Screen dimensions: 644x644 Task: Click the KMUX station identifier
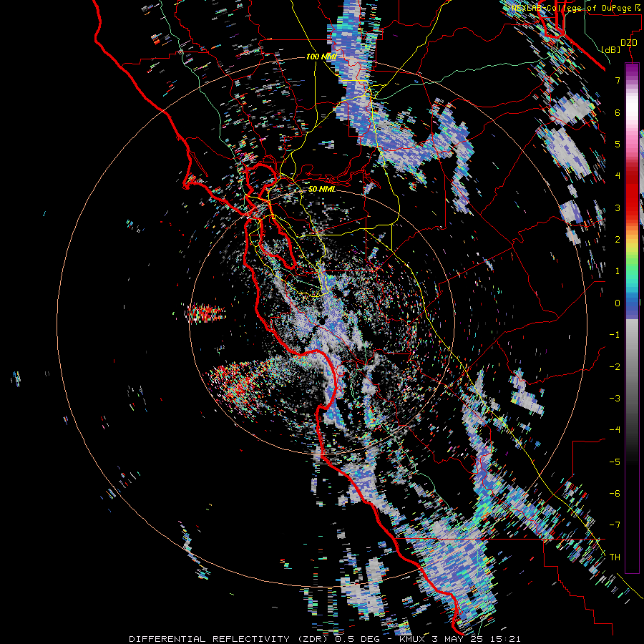tap(412, 639)
